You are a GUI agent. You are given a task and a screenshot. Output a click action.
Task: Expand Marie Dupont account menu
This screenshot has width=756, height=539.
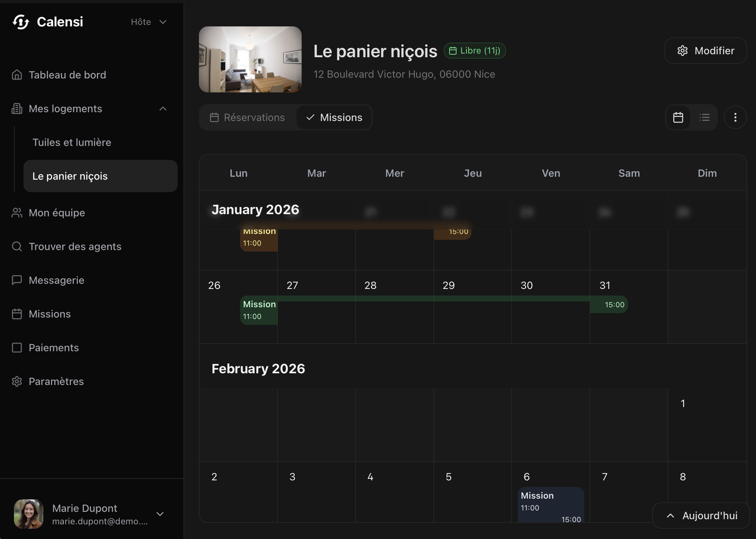[x=160, y=514]
